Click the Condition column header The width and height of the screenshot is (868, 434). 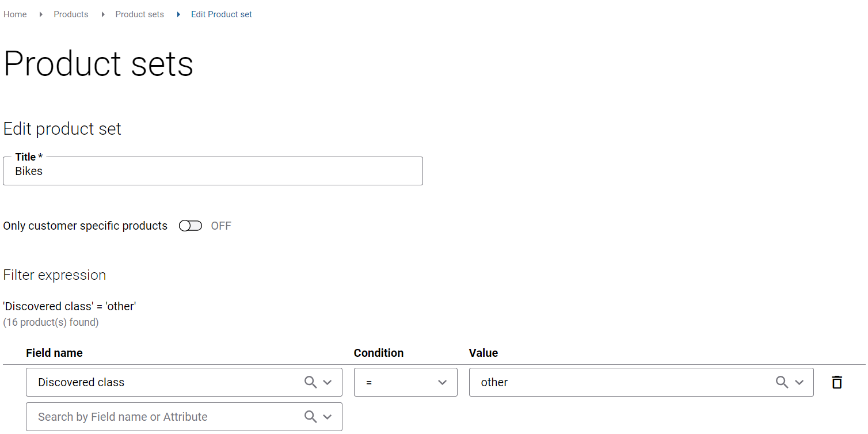379,353
